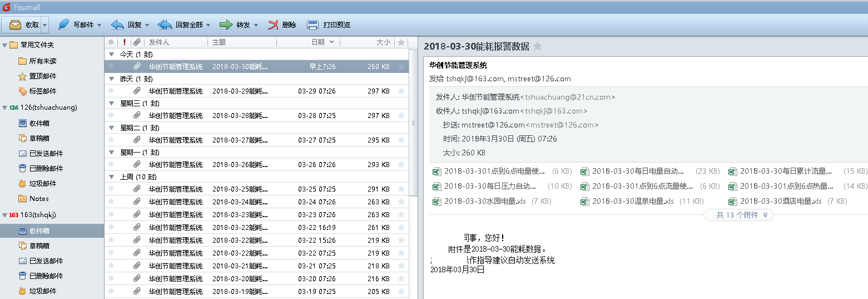Viewport: 868px width, 299px height.
Task: Collapse the 163(tshqkj) account
Action: click(x=4, y=214)
